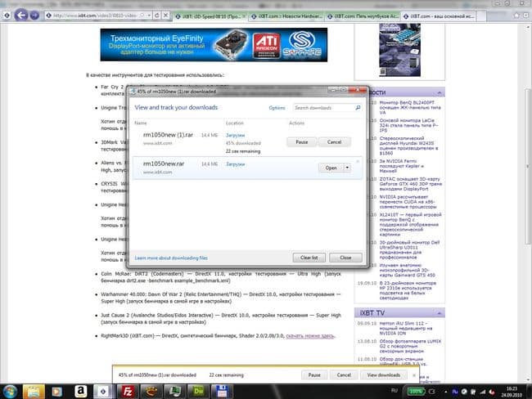Cancel download in the bottom notification bar
The width and height of the screenshot is (532, 399).
pyautogui.click(x=344, y=375)
